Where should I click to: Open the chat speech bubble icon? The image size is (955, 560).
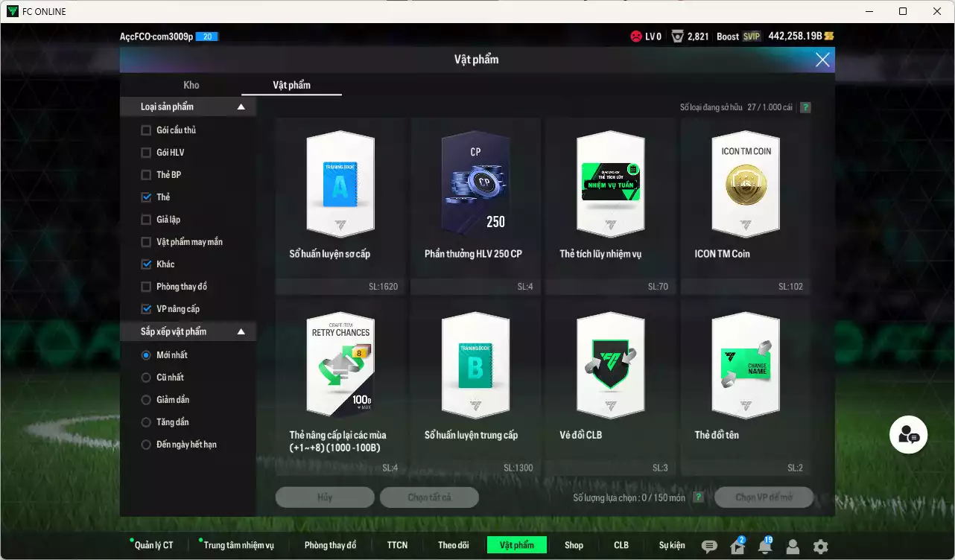tap(709, 547)
